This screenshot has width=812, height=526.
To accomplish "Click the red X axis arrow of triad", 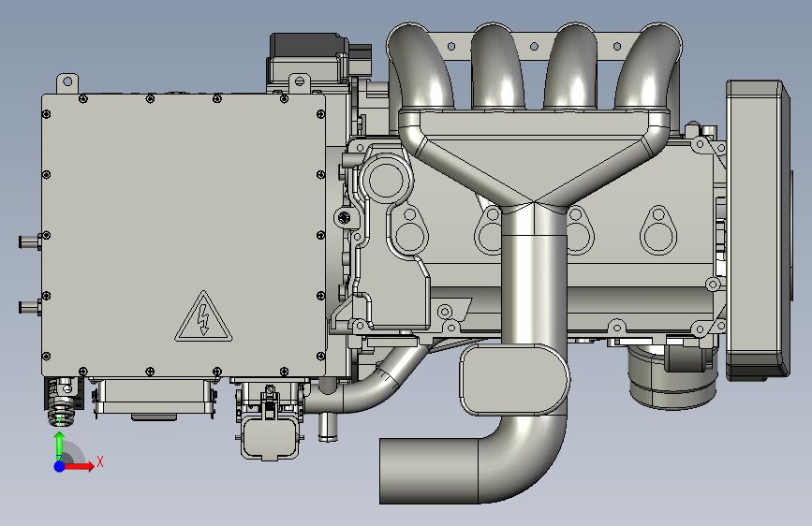I will (79, 466).
